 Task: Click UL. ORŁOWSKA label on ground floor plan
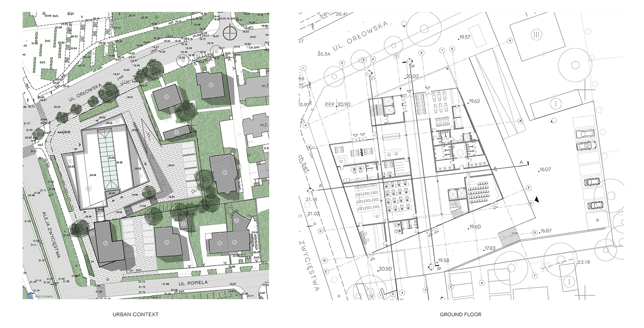361,37
